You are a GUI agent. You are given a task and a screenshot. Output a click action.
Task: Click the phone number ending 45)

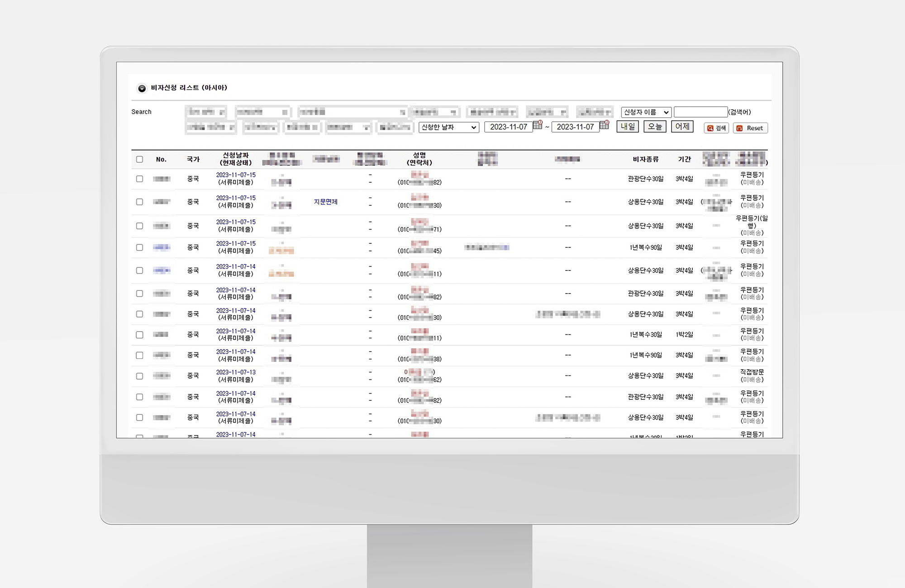click(x=419, y=251)
